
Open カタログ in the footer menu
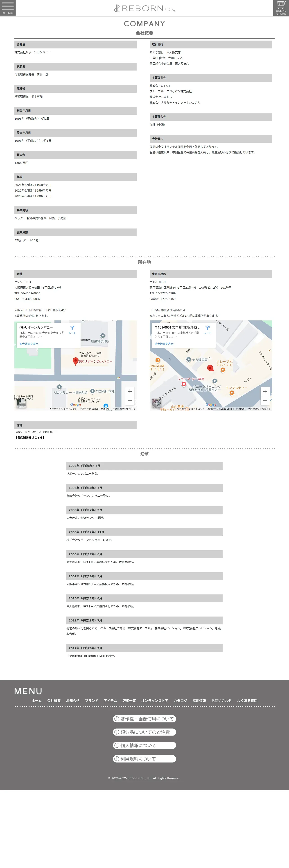point(180,701)
